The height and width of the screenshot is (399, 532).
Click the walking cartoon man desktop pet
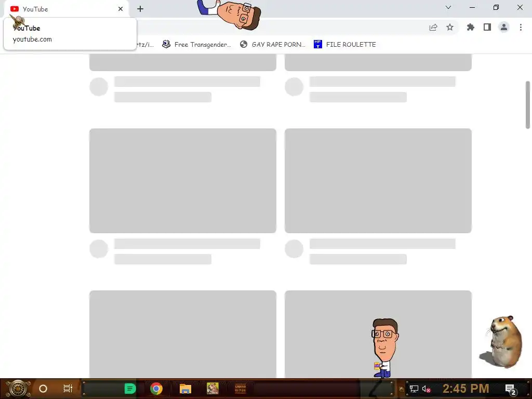point(384,348)
